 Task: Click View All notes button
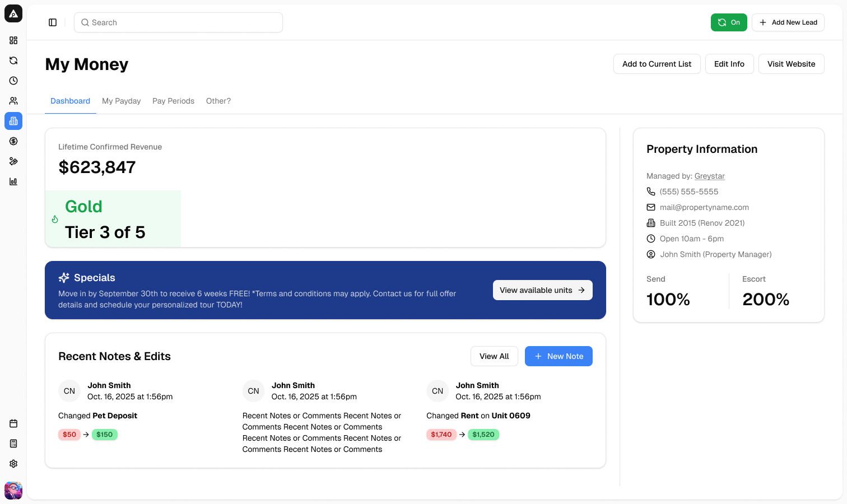click(x=494, y=356)
